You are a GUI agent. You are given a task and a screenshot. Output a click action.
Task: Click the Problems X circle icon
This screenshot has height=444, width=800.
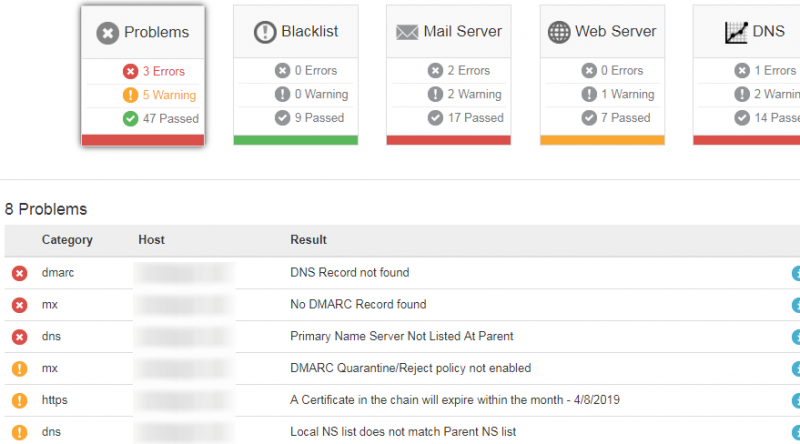coord(108,33)
